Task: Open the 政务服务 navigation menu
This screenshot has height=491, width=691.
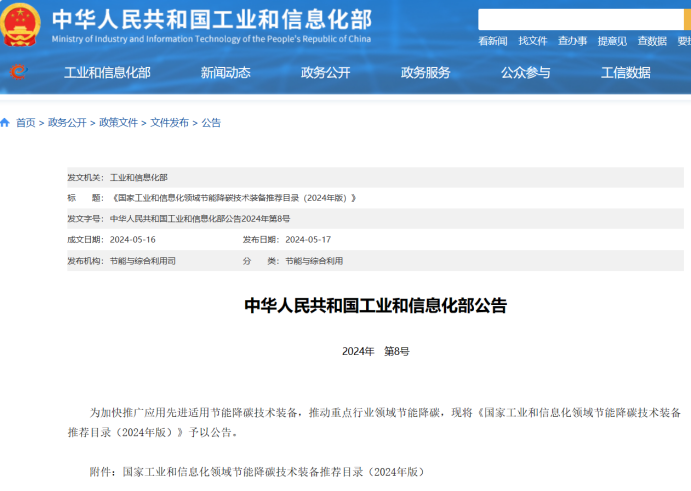Action: click(x=425, y=72)
